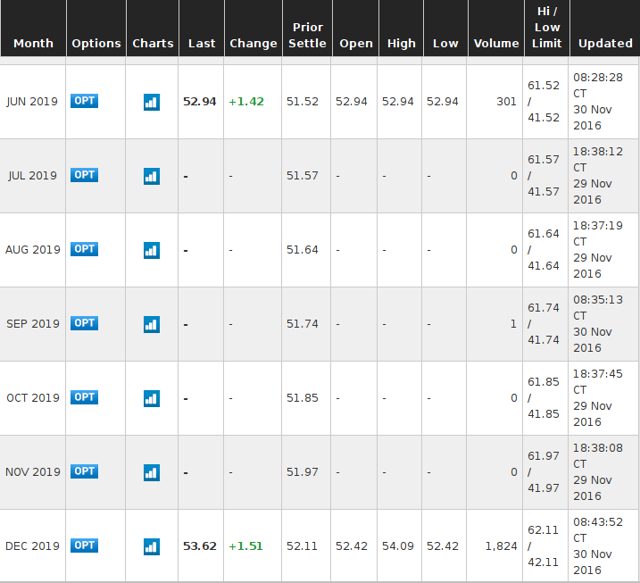
Task: Click the high price 54.09
Action: click(x=398, y=546)
